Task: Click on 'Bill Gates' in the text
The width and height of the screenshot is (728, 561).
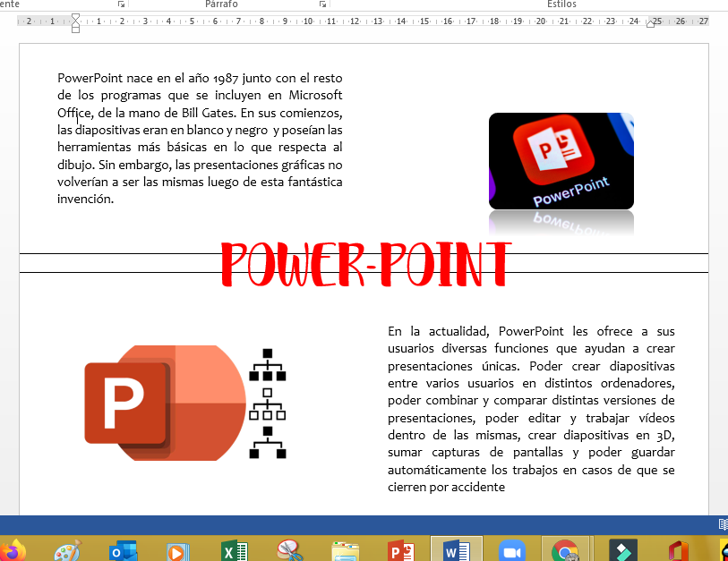Action: (x=209, y=114)
